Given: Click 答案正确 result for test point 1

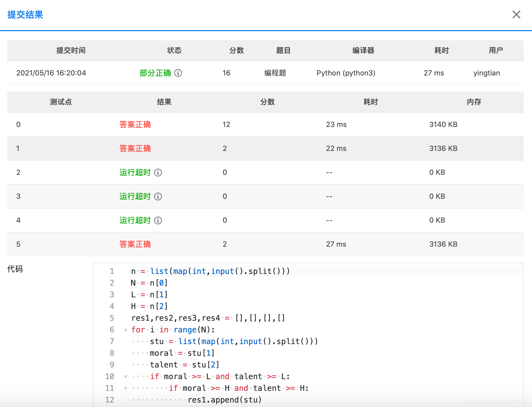Looking at the screenshot, I should [x=135, y=148].
